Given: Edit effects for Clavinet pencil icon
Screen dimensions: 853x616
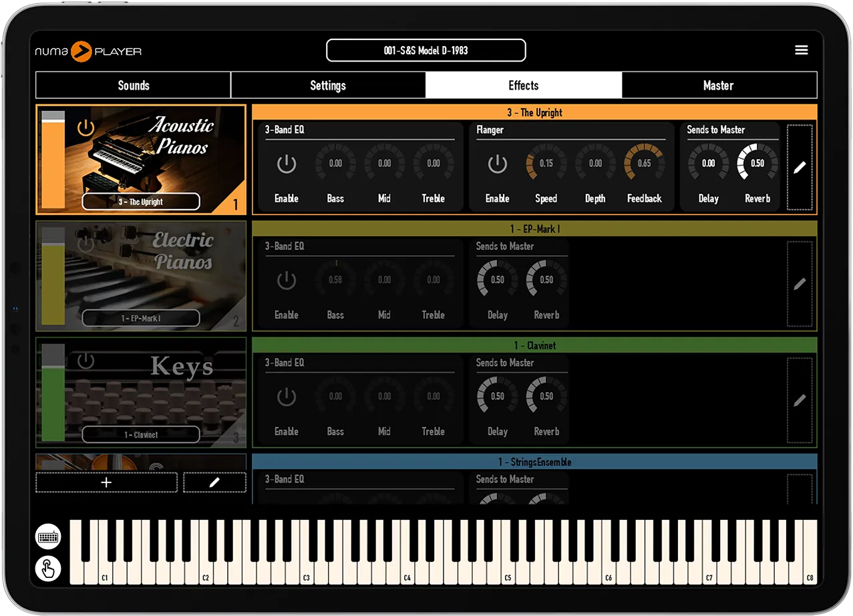Looking at the screenshot, I should click(800, 400).
